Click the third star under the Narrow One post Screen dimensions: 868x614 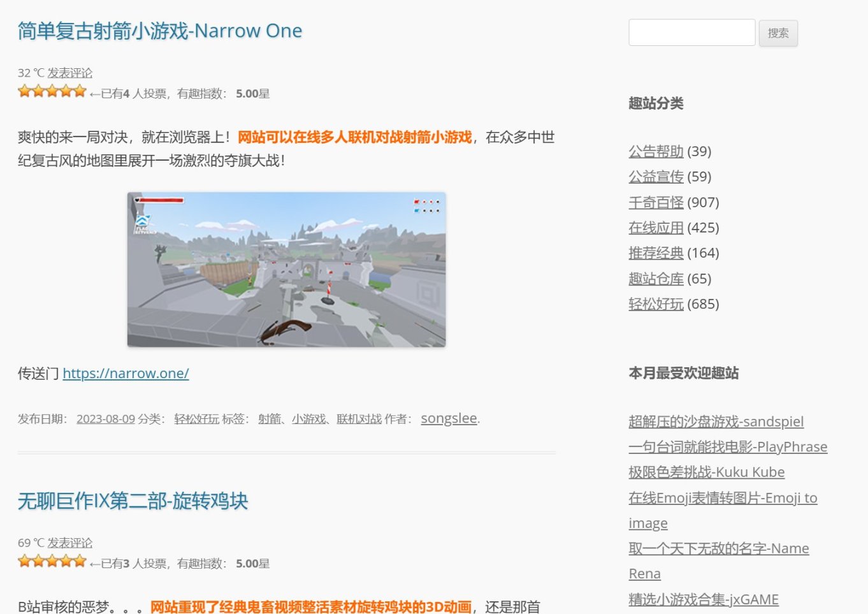click(52, 91)
